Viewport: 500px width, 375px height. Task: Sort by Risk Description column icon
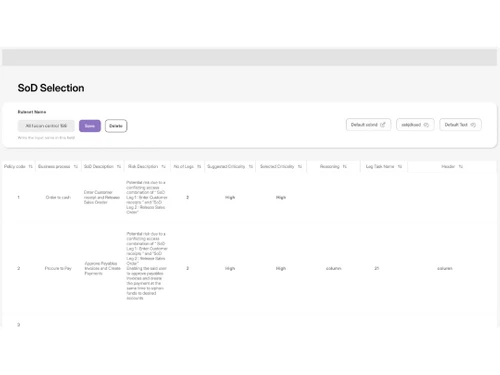163,166
